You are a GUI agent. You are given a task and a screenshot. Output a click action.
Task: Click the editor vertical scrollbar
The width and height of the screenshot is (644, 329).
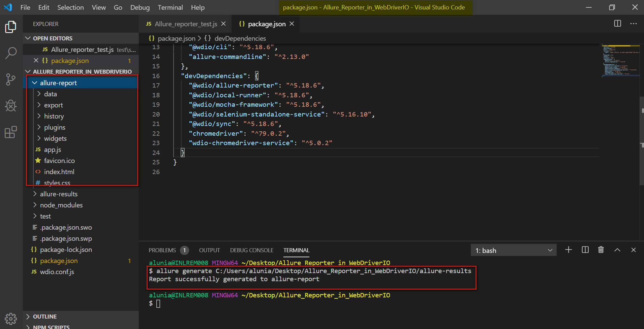[642, 141]
